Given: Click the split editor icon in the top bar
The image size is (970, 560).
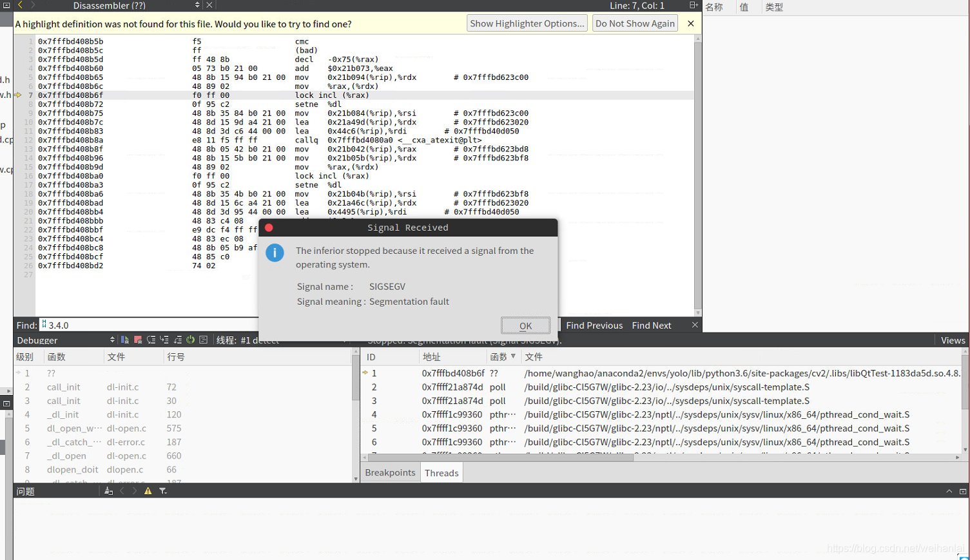Looking at the screenshot, I should [694, 5].
